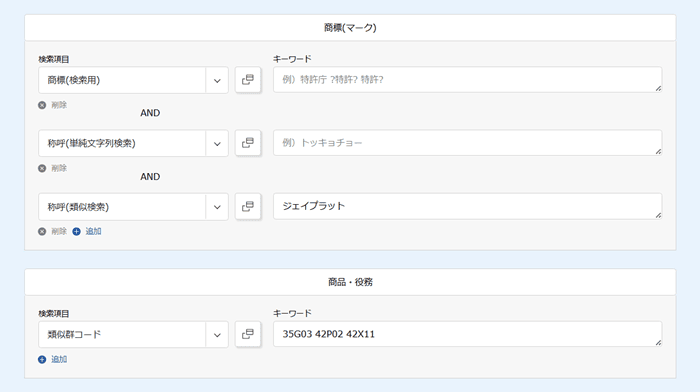Focus the keyword field with the トッキョチョー placeholder
The image size is (700, 392).
click(467, 143)
